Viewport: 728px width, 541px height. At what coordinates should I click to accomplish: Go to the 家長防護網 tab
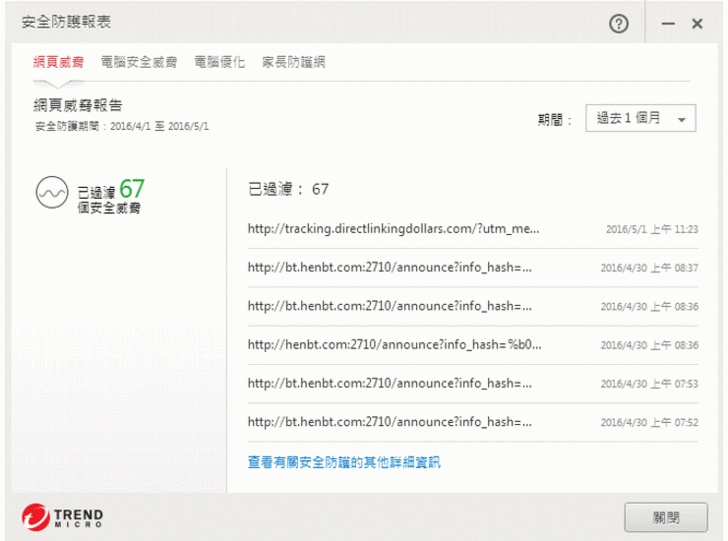coord(293,62)
